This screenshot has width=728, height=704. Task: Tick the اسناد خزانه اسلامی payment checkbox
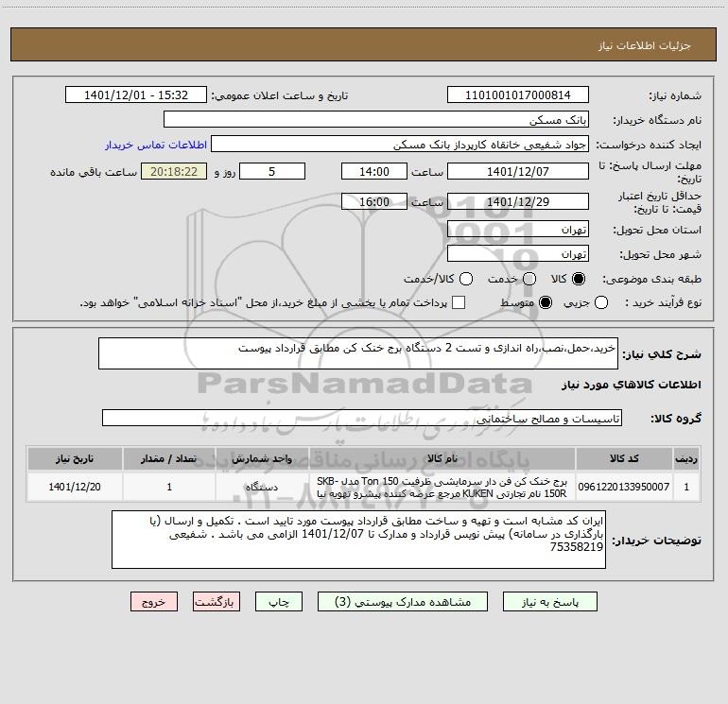[459, 302]
